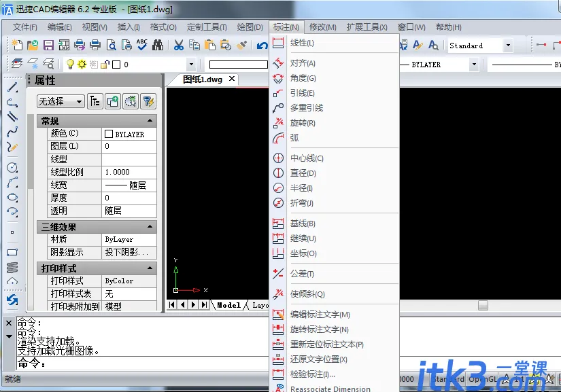The image size is (561, 392).
Task: Open the layer list dropdown arrow
Action: point(191,65)
